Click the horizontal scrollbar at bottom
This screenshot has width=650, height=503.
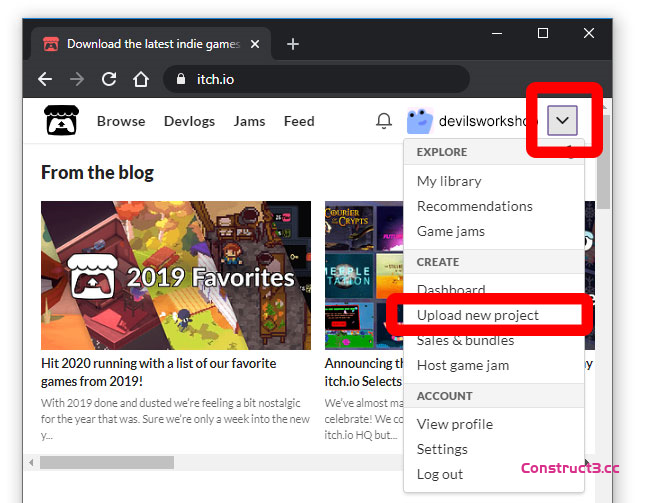click(106, 463)
